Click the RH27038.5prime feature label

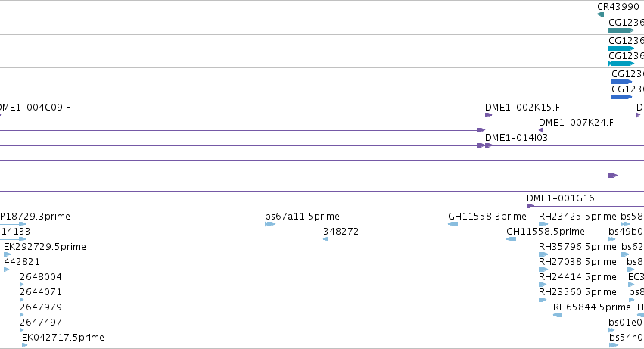click(577, 262)
